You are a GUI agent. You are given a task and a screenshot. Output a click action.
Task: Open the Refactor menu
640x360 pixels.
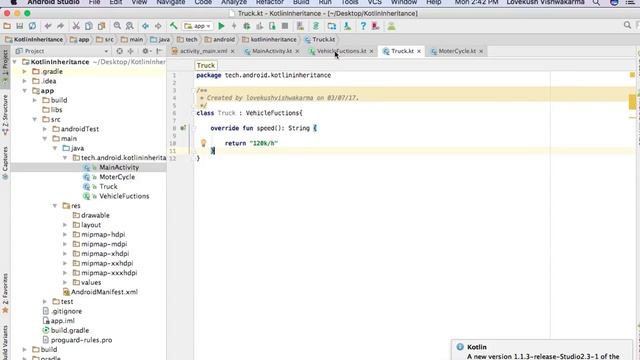[269, 2]
